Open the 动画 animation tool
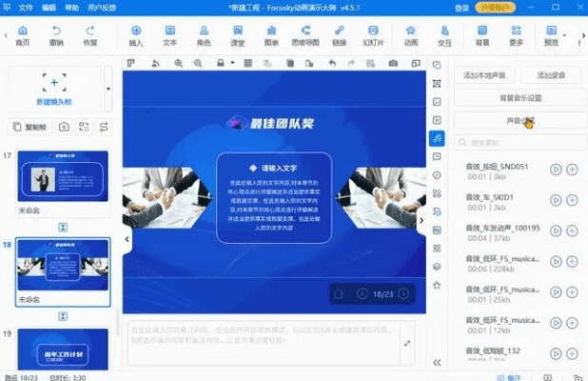Screen dimensions: 588x381 coord(411,36)
